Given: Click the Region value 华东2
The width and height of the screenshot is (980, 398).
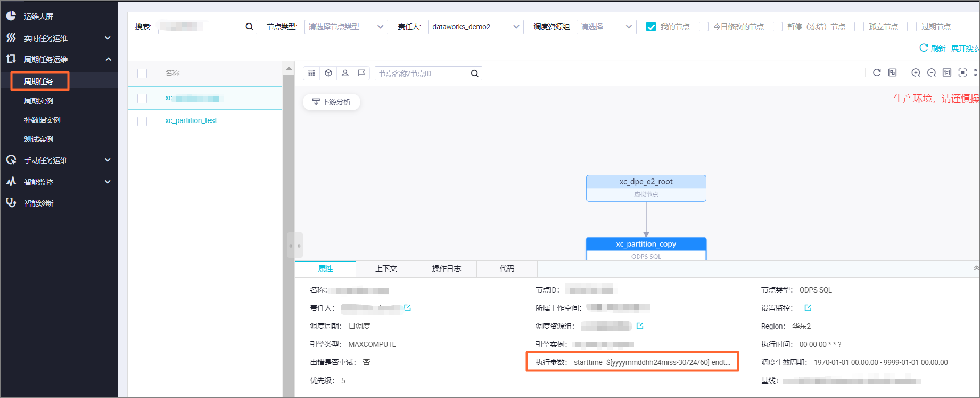Looking at the screenshot, I should click(x=801, y=326).
